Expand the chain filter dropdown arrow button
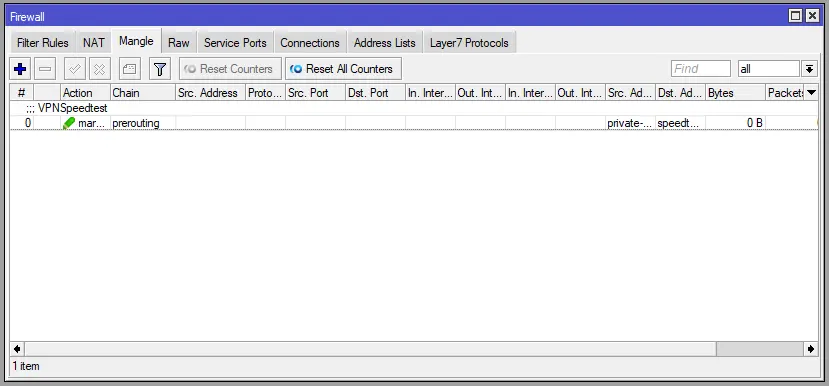The width and height of the screenshot is (829, 386). point(809,69)
